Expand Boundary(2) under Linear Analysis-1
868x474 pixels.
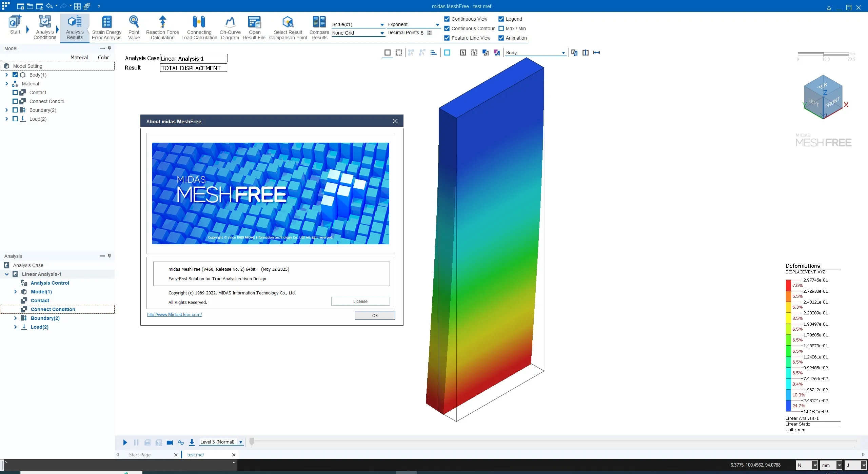pos(15,318)
